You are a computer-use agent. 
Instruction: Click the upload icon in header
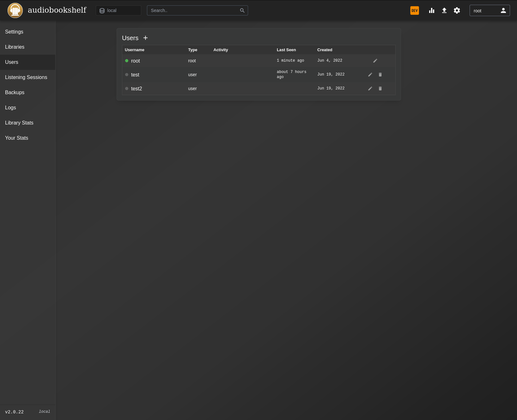(444, 10)
